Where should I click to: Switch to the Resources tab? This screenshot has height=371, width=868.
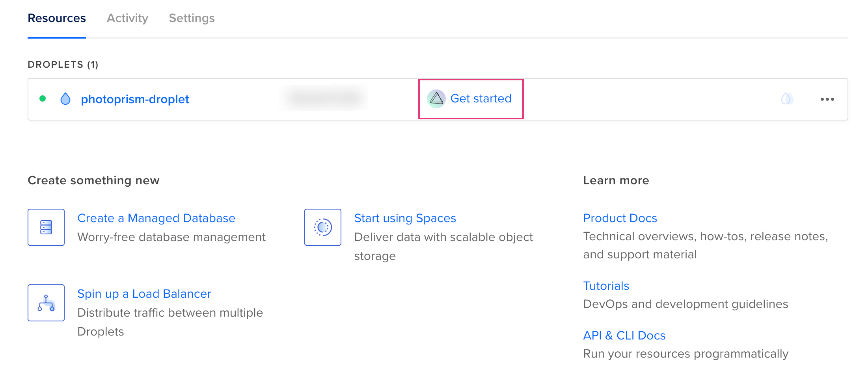[57, 18]
